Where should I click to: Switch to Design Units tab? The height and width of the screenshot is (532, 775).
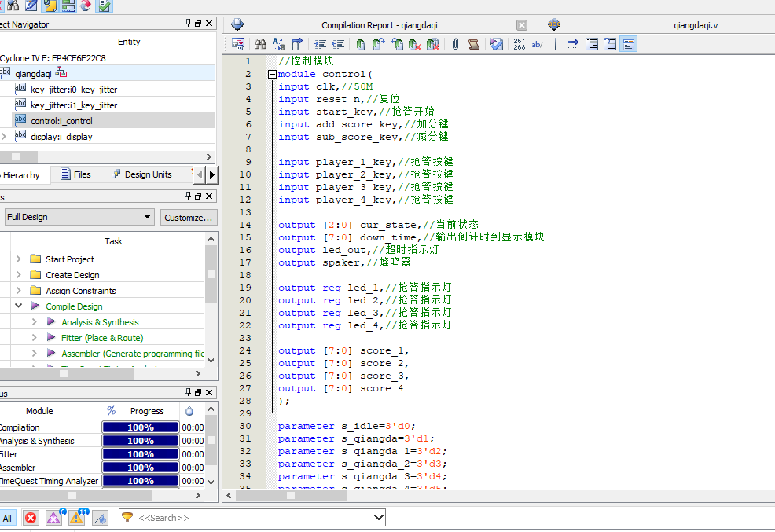(141, 174)
